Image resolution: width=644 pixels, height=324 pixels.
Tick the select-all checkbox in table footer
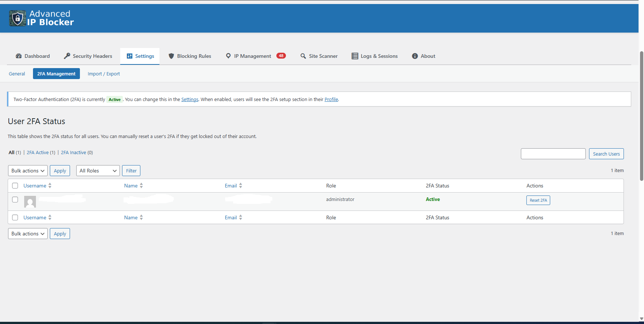pos(15,217)
